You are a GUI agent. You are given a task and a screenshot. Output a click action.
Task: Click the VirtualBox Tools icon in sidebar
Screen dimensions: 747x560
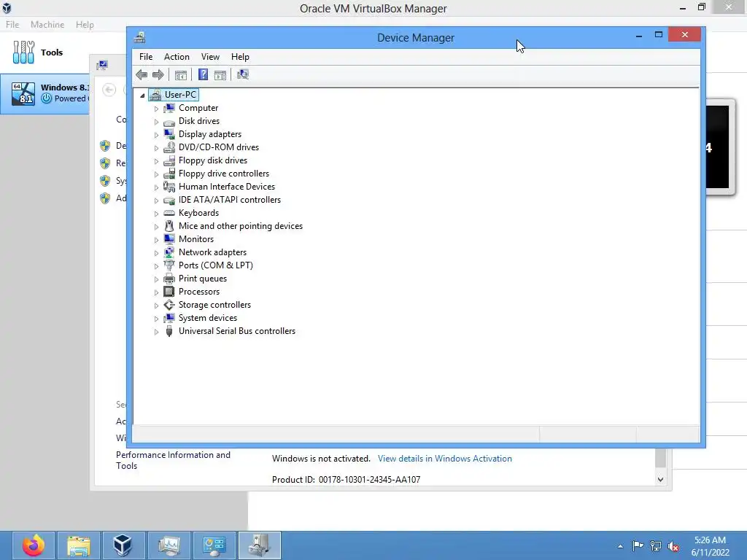pyautogui.click(x=24, y=52)
